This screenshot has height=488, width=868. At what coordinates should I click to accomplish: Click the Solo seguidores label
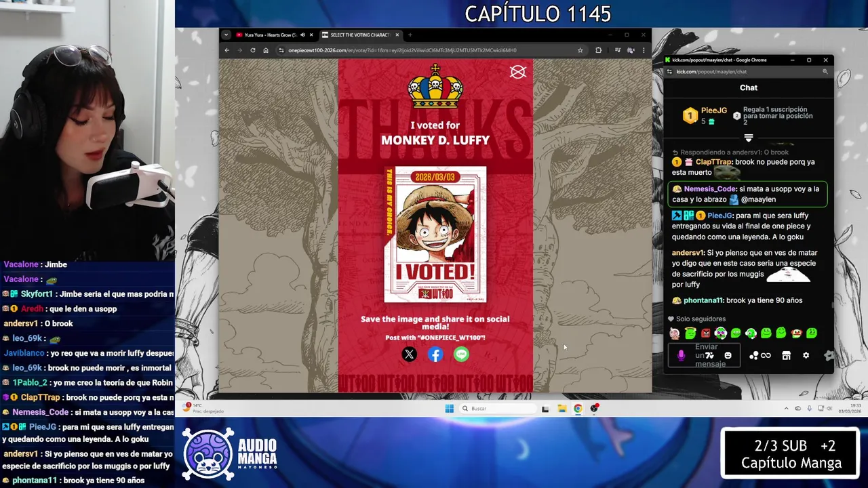point(696,319)
